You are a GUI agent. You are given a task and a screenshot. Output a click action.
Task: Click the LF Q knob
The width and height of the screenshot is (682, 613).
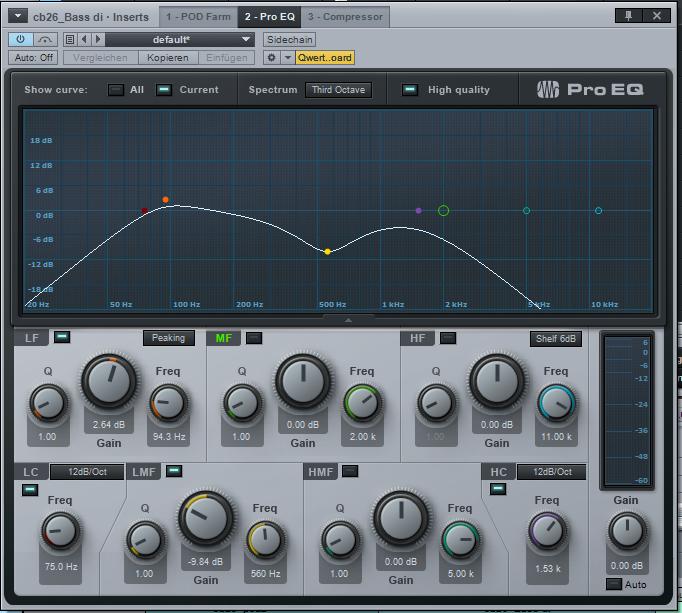click(x=48, y=403)
